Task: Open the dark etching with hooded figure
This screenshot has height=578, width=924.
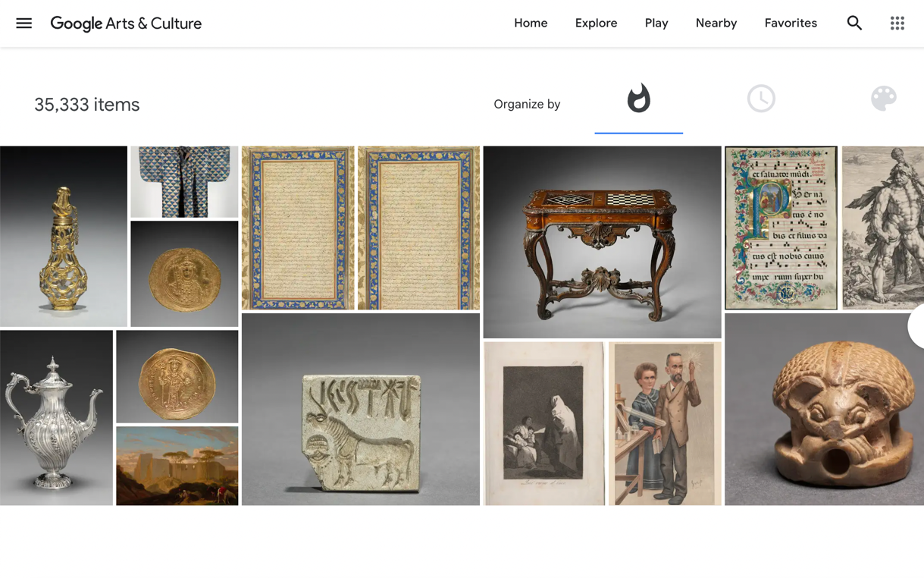Action: coord(544,423)
